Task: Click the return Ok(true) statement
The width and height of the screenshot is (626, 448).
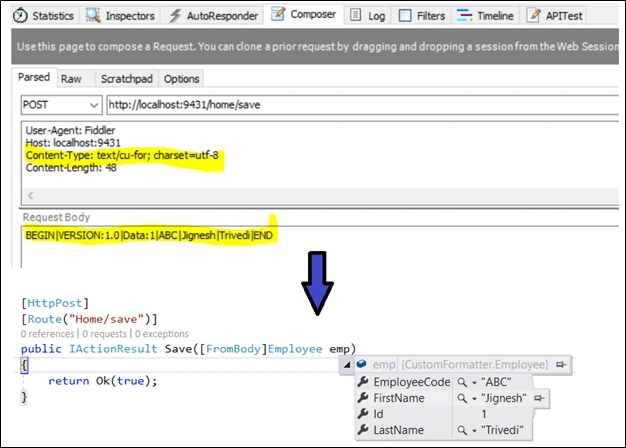Action: (x=103, y=381)
